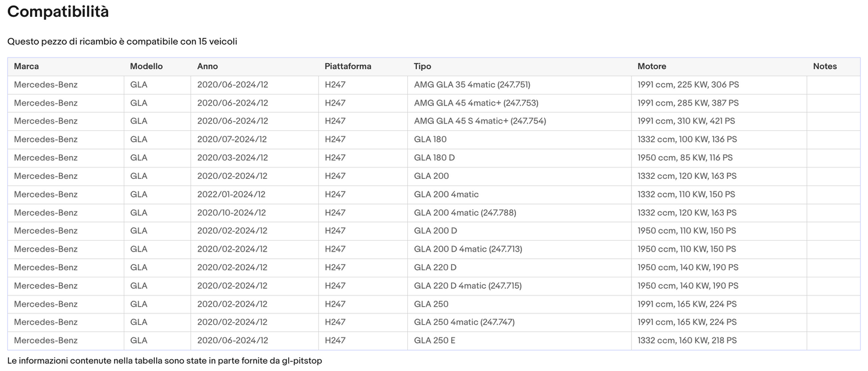The height and width of the screenshot is (371, 868).
Task: Select the AMG GLA 35 4matic (247.751) cell
Action: (472, 85)
